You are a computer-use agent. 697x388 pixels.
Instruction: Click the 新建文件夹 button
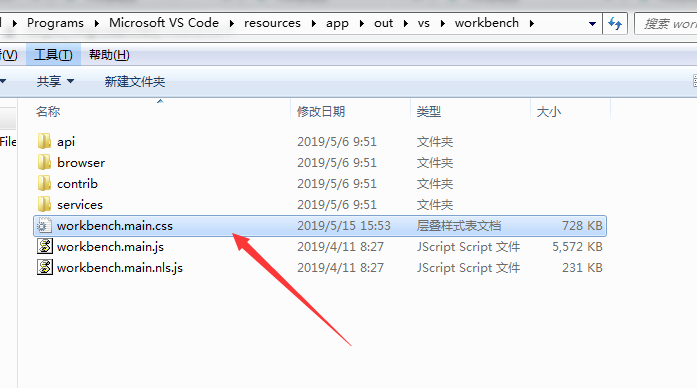click(135, 81)
